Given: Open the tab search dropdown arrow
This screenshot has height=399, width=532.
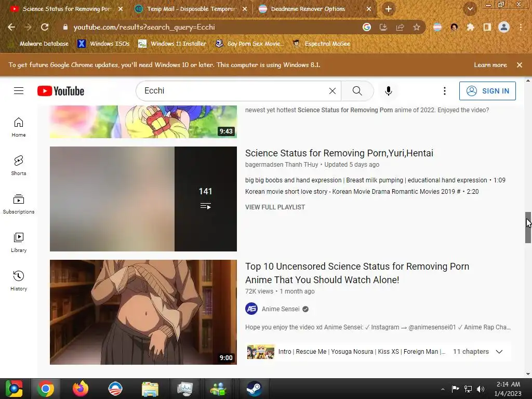Looking at the screenshot, I should [x=470, y=9].
